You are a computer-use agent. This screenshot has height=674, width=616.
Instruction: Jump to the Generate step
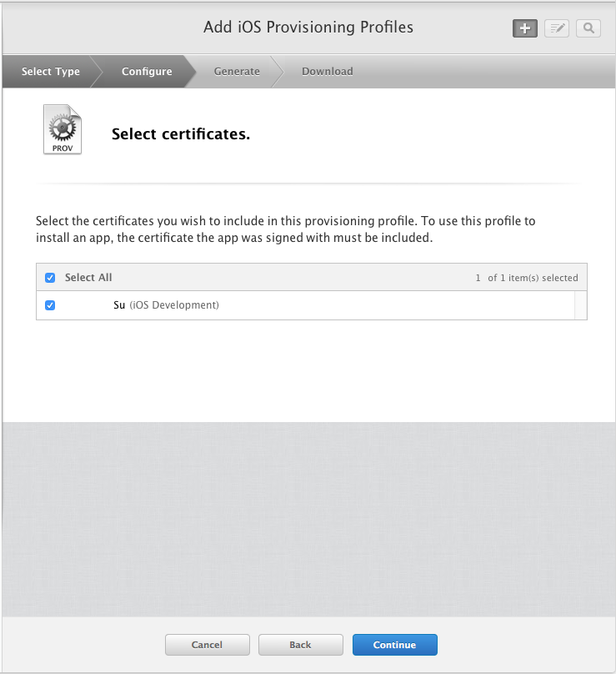237,72
